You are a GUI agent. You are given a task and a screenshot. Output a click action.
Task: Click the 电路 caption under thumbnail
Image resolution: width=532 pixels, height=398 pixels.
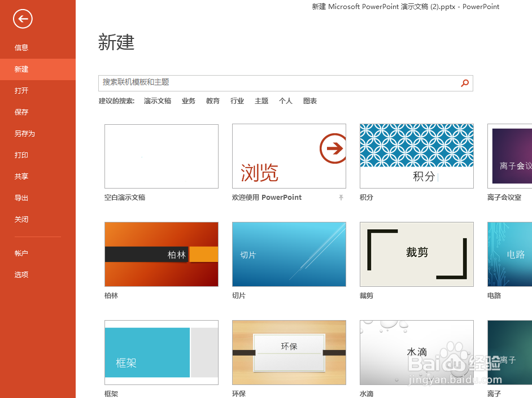point(494,296)
